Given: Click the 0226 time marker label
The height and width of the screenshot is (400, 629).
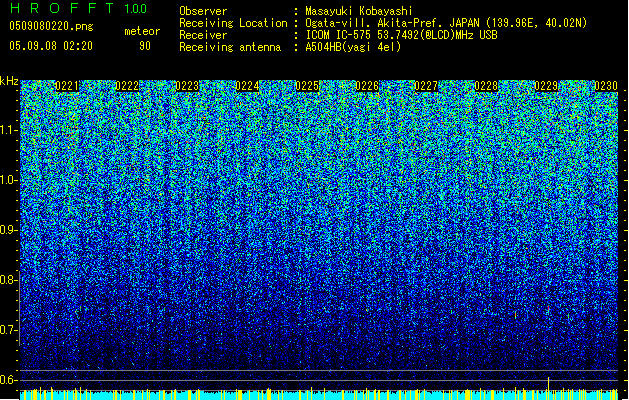Looking at the screenshot, I should pos(367,86).
